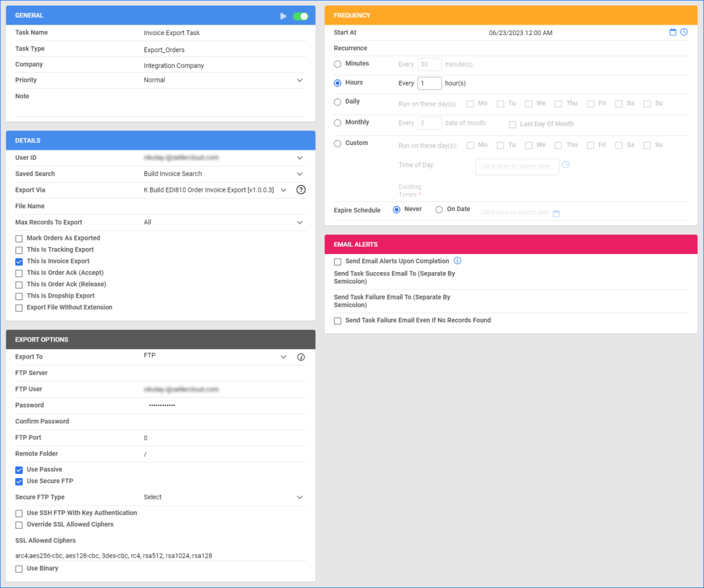Click the hourly recurrence Every input field
The height and width of the screenshot is (588, 704).
click(429, 83)
